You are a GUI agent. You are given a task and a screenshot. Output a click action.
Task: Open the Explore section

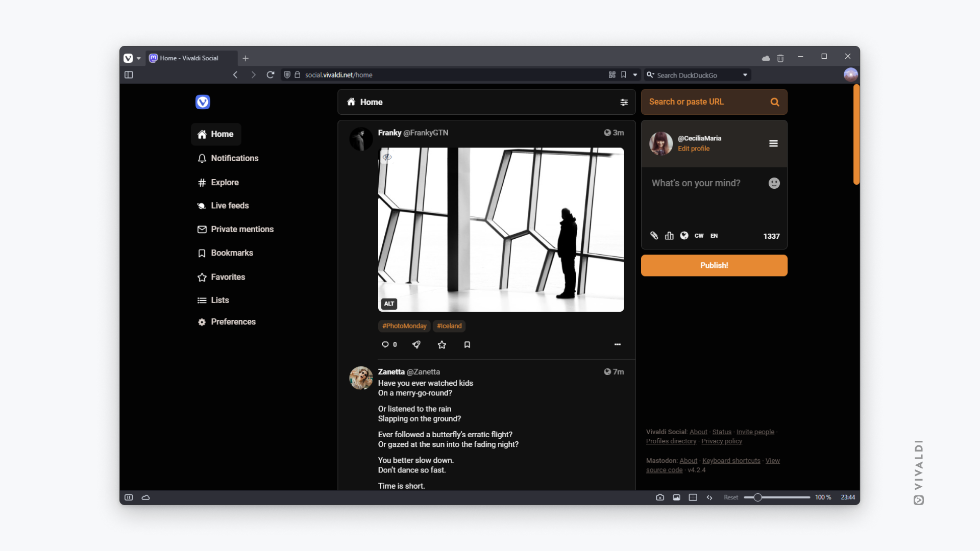point(224,182)
